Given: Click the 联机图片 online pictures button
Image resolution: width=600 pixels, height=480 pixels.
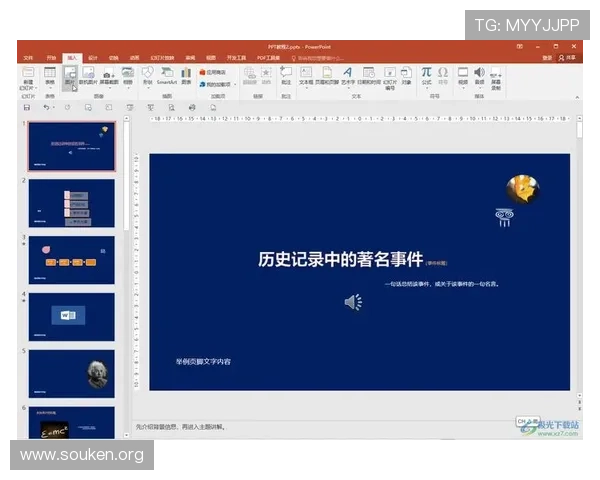Looking at the screenshot, I should 88,76.
